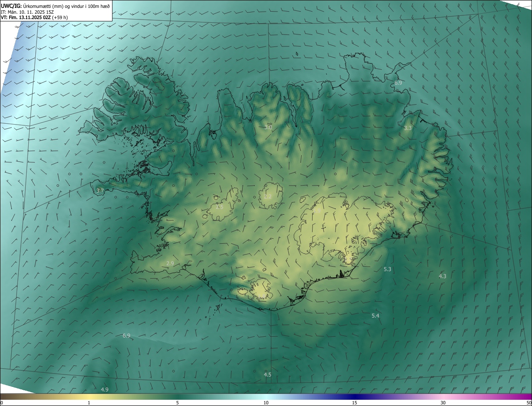The width and height of the screenshot is (532, 406).
Task: Click the valid time "VT: Fim. 13.11.2025 02Z (+59 h)"
Action: pyautogui.click(x=34, y=17)
